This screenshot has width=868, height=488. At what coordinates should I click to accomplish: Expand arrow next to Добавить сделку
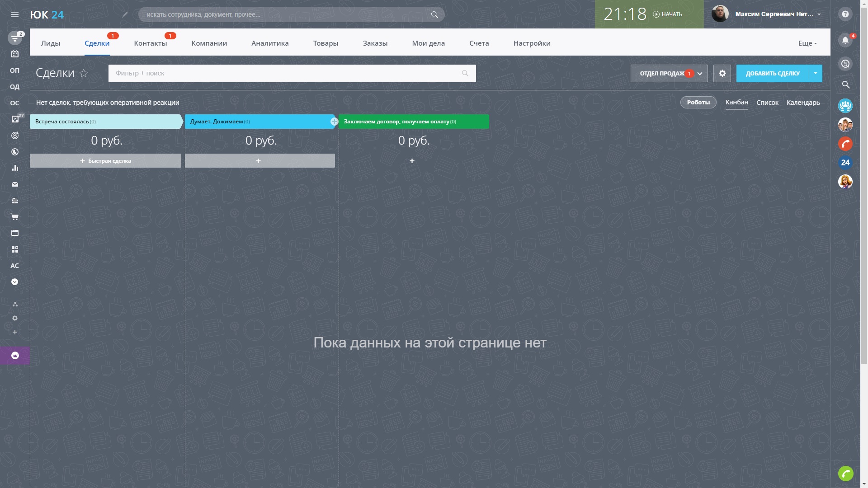point(816,73)
